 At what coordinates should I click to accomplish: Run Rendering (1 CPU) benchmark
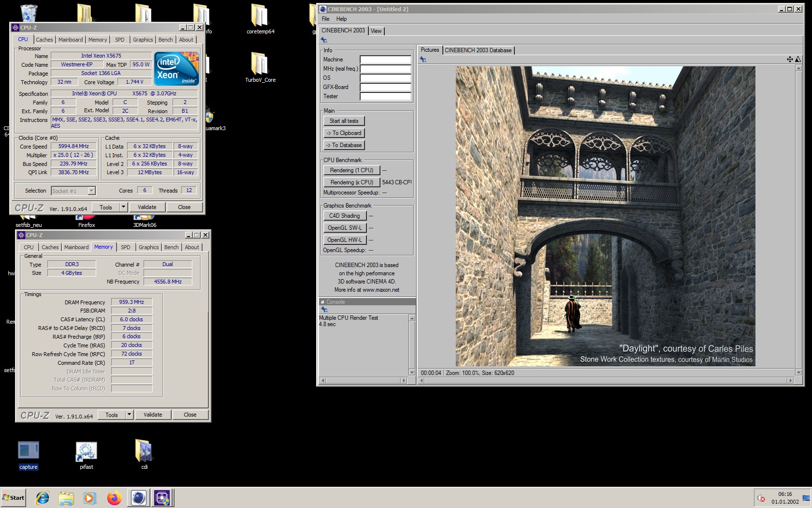coord(351,170)
